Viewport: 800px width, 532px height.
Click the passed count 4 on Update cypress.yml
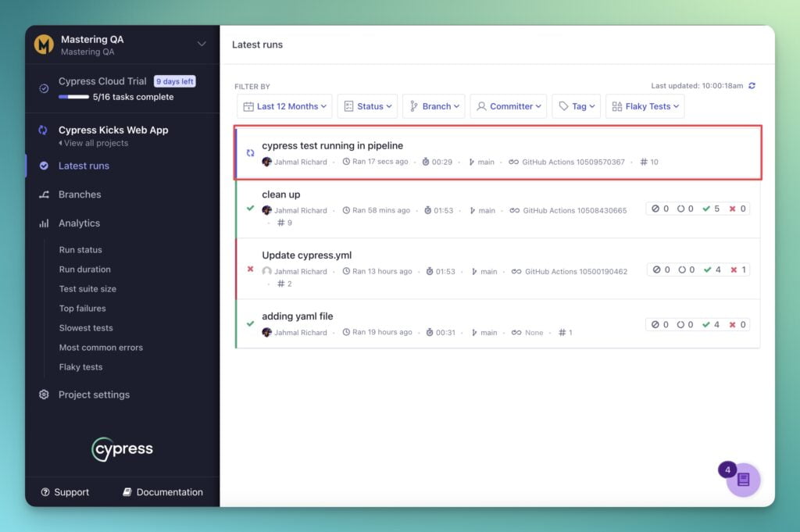712,270
